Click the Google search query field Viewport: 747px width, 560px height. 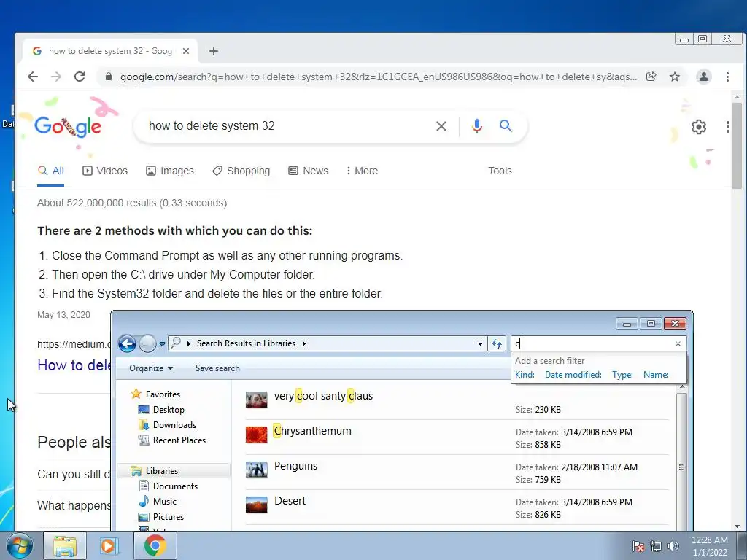pyautogui.click(x=286, y=125)
